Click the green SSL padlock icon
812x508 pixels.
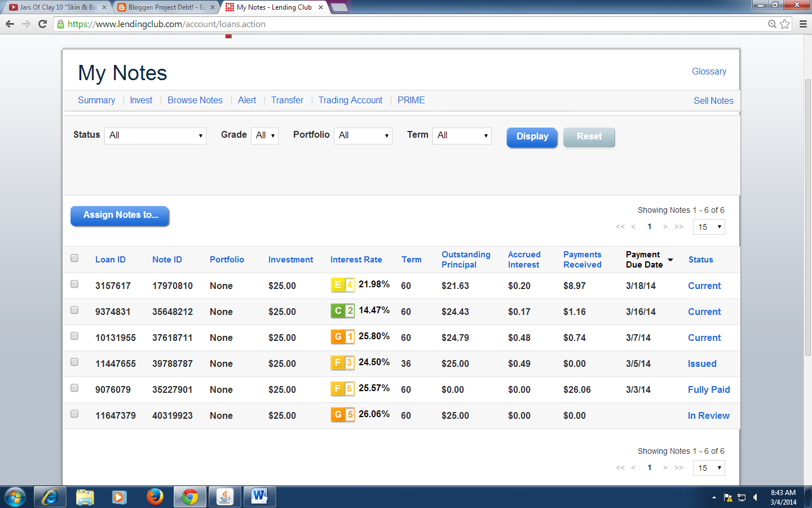pyautogui.click(x=61, y=24)
